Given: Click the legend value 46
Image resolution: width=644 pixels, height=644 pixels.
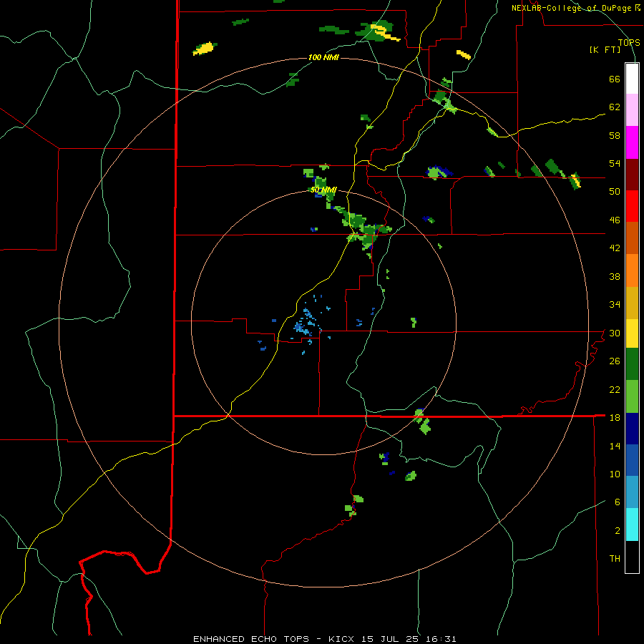Looking at the screenshot, I should 615,220.
